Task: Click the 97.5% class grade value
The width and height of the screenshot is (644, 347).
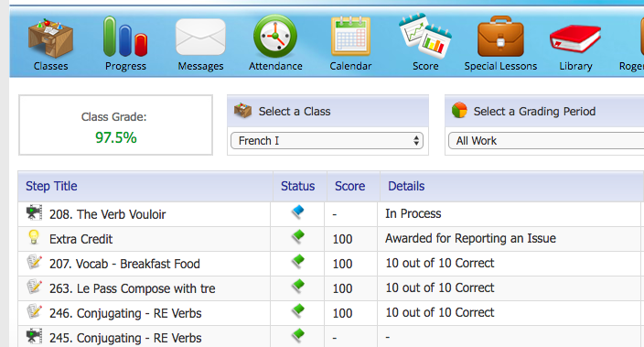Action: 116,137
